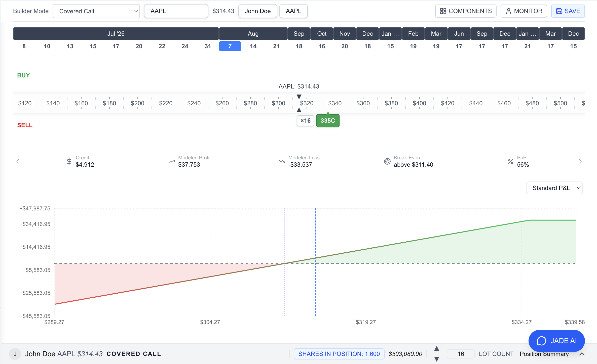Select expiration date 7 in Aug
The width and height of the screenshot is (597, 364).
(x=230, y=46)
